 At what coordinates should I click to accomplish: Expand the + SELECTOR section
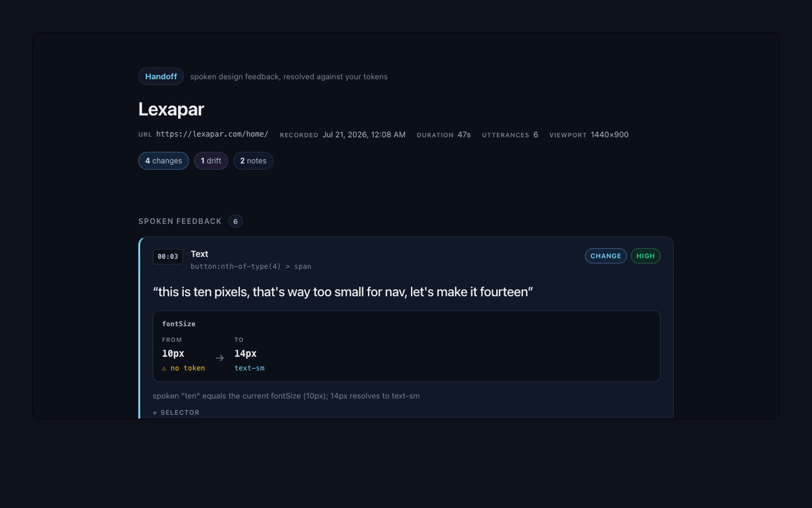pyautogui.click(x=176, y=412)
